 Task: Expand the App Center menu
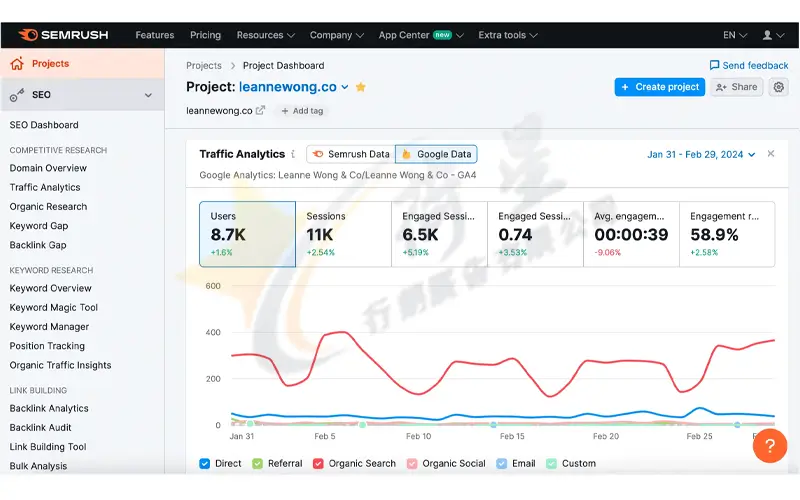(x=420, y=35)
